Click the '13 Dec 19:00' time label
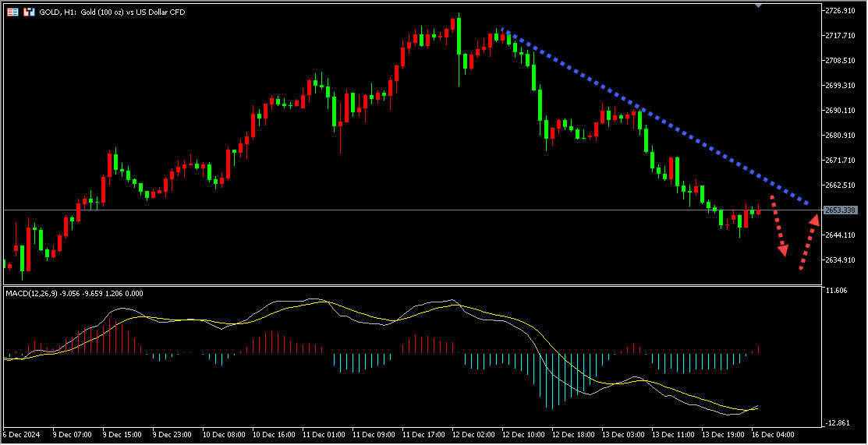 tap(723, 434)
